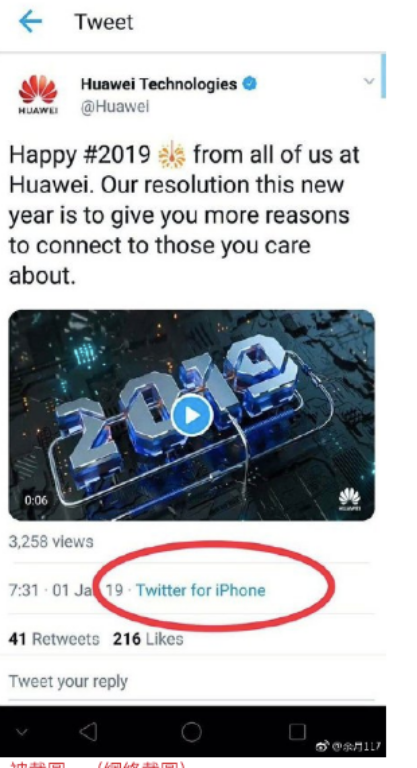Open the Twitter for iPhone link
417x768 pixels.
[200, 590]
